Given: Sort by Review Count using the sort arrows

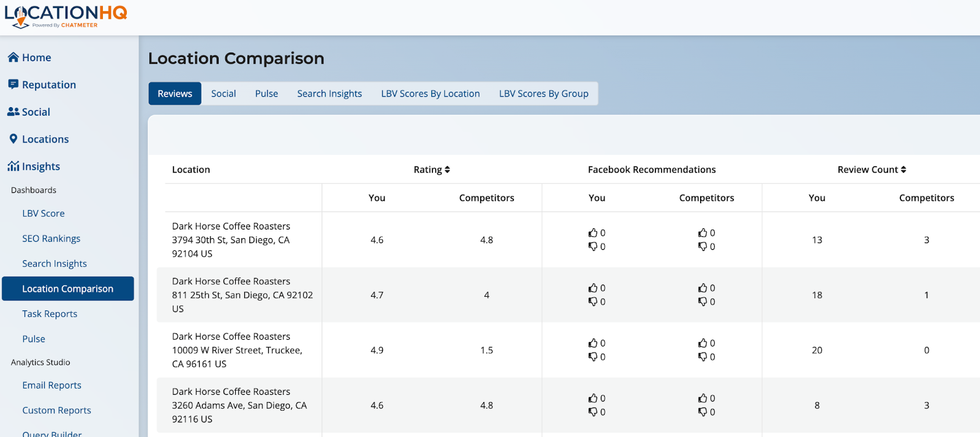Looking at the screenshot, I should point(903,170).
